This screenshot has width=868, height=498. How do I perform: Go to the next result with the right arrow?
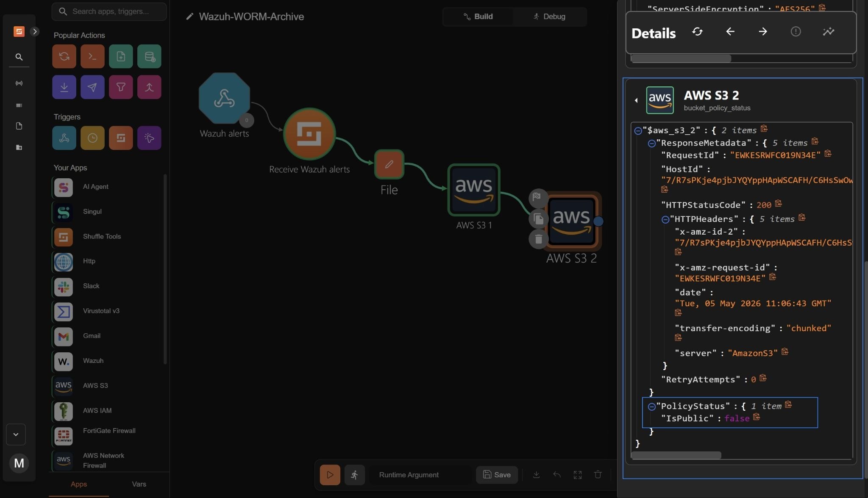(763, 32)
